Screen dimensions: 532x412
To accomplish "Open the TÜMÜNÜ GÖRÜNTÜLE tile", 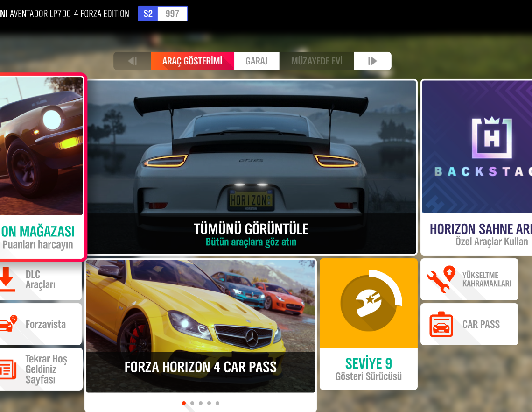I will click(x=252, y=167).
